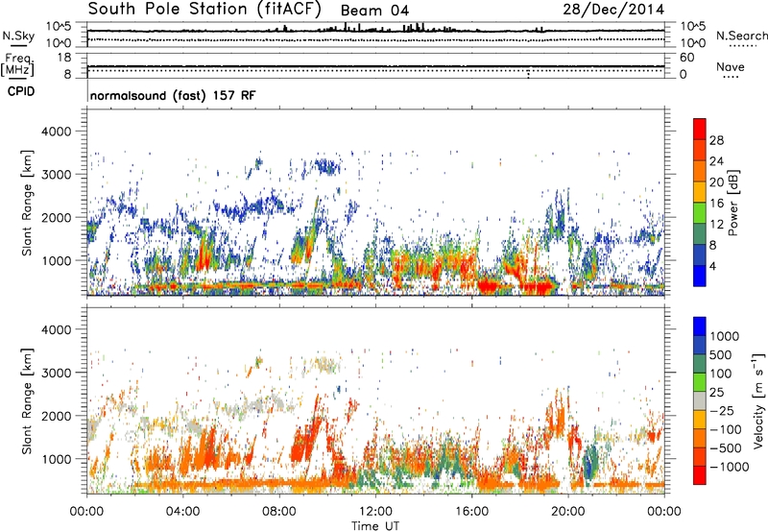Click the frequency trace in the Freq panel

pos(375,66)
